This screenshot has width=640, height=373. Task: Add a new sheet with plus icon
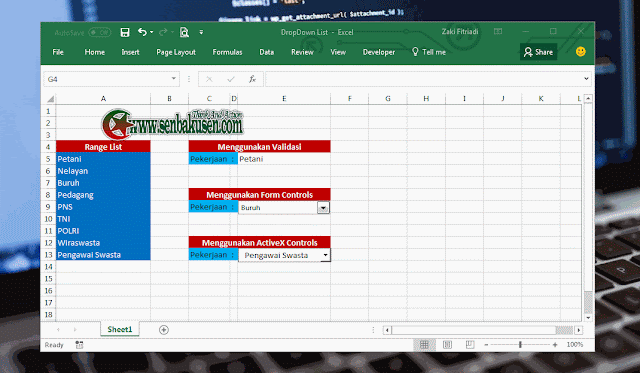(164, 330)
